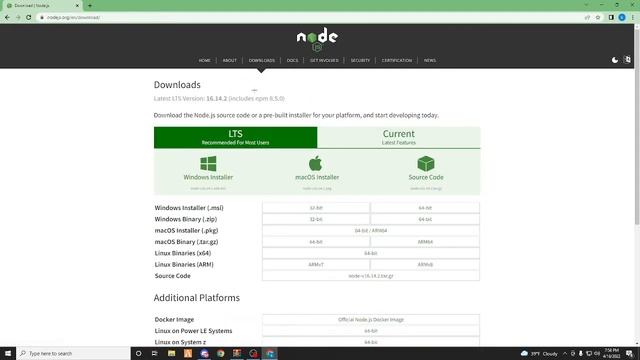View site info via the padlock icon
This screenshot has height=360, width=640.
(x=42, y=18)
